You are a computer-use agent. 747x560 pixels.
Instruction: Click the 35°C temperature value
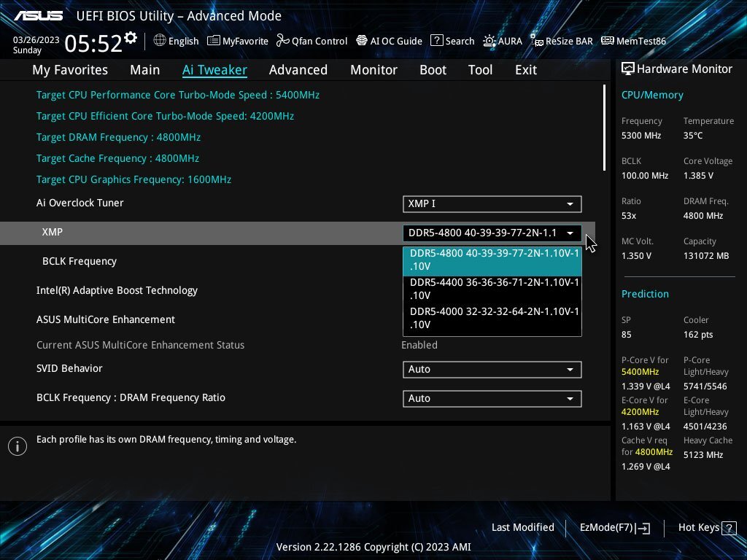pyautogui.click(x=693, y=136)
